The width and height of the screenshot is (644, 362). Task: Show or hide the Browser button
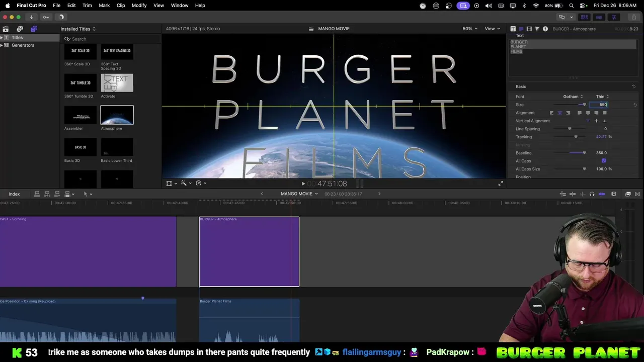tap(584, 17)
